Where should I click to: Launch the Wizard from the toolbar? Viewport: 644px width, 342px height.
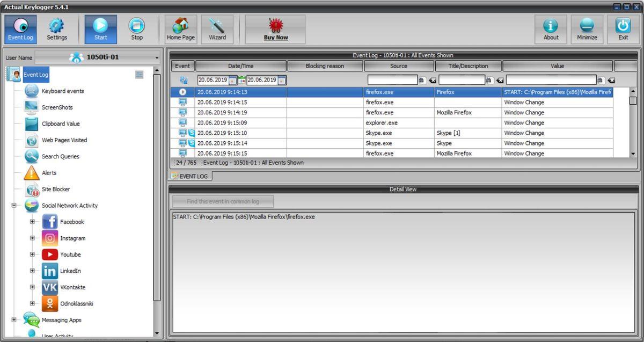pos(217,30)
